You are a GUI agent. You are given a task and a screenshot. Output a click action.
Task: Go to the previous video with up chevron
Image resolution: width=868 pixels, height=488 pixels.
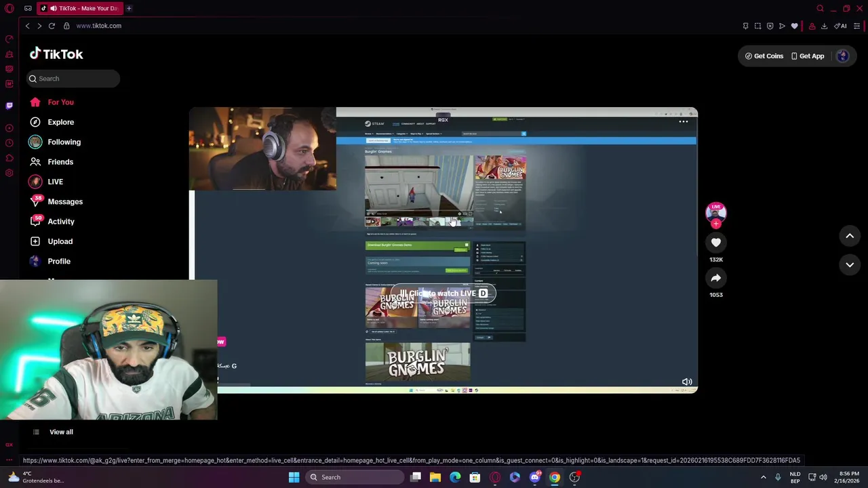(x=850, y=236)
